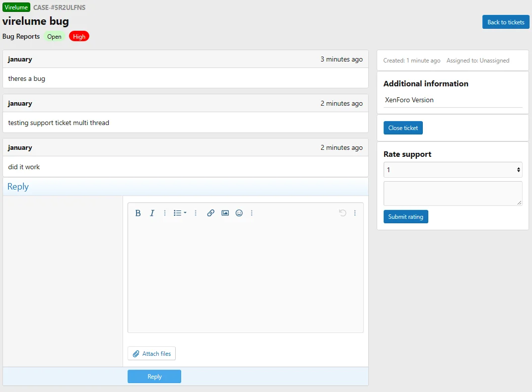Click the Bug Reports category label
Image resolution: width=532 pixels, height=392 pixels.
point(21,36)
